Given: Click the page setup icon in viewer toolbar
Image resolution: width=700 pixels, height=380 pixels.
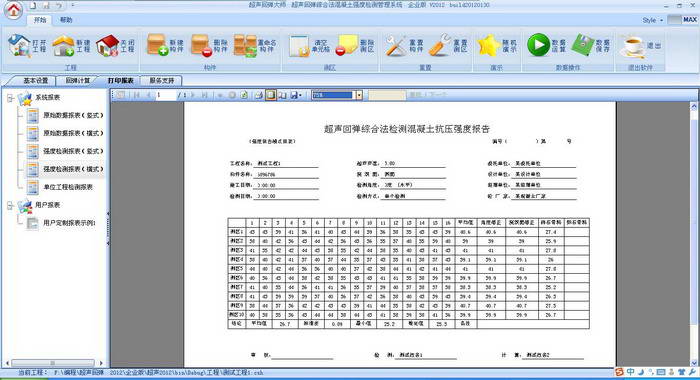Looking at the screenshot, I should (282, 95).
